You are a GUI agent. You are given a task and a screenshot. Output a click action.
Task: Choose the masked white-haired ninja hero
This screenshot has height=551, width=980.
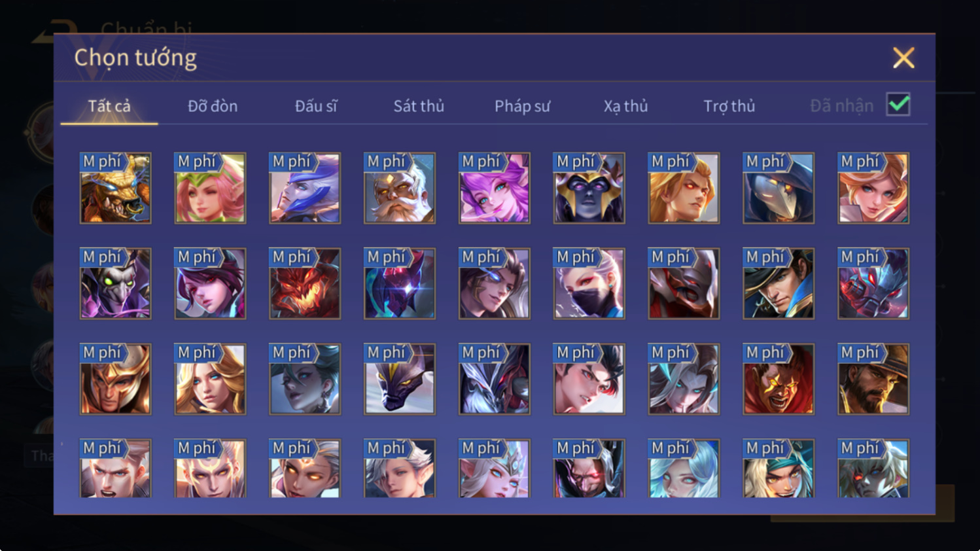(589, 283)
